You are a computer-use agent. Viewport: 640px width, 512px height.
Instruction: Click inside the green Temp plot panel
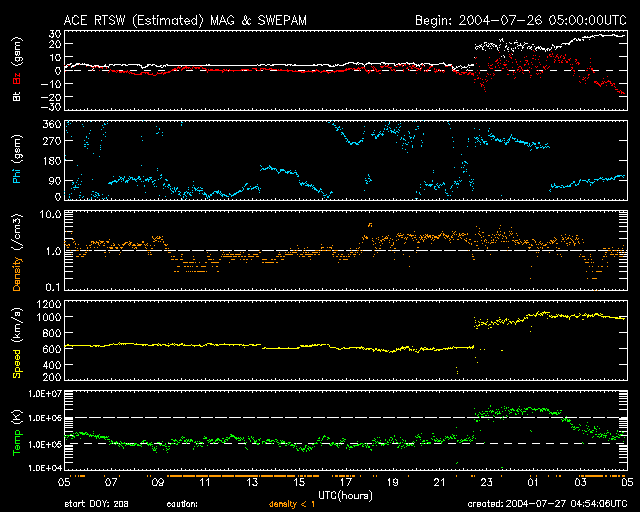pos(346,430)
